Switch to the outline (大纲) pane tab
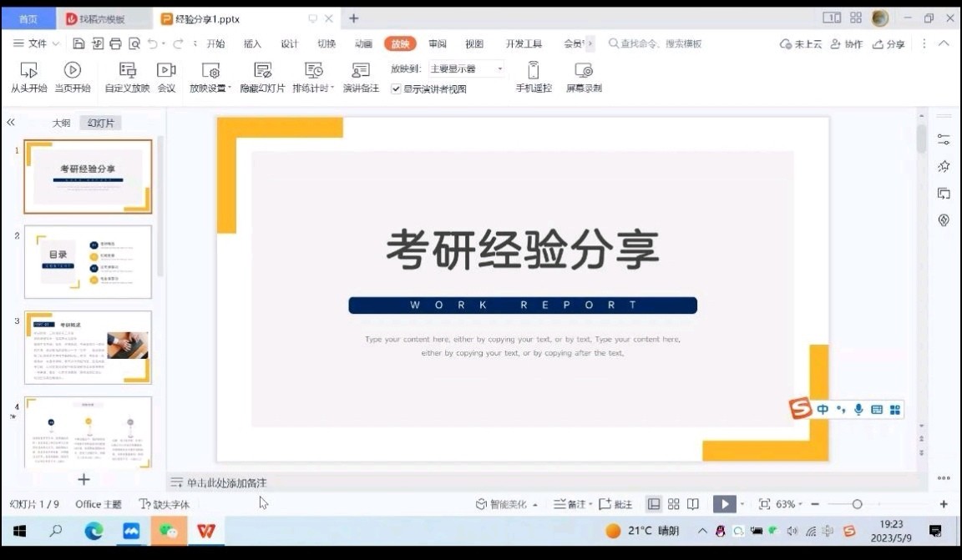Image resolution: width=962 pixels, height=560 pixels. tap(61, 123)
